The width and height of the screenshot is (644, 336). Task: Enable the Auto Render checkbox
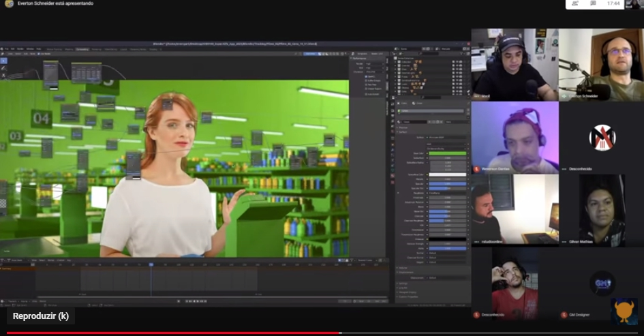[x=366, y=94]
